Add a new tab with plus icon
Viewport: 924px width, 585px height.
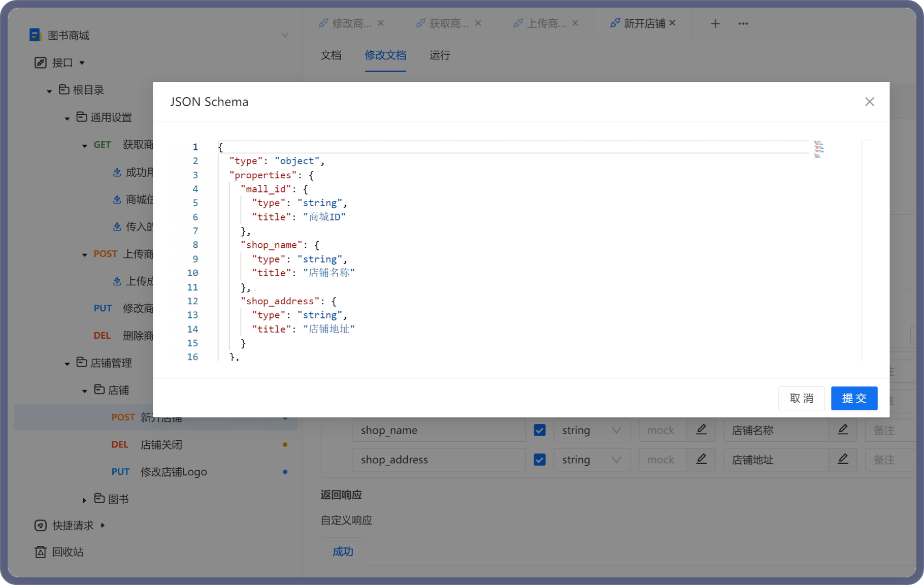[x=715, y=23]
